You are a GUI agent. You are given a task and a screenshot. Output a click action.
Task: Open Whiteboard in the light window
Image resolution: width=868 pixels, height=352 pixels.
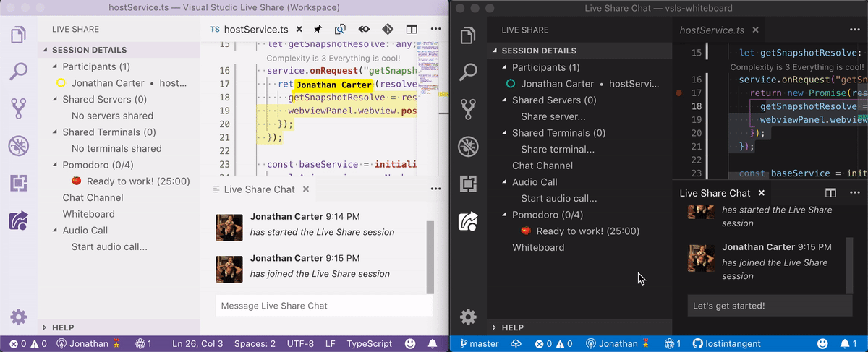(x=88, y=214)
